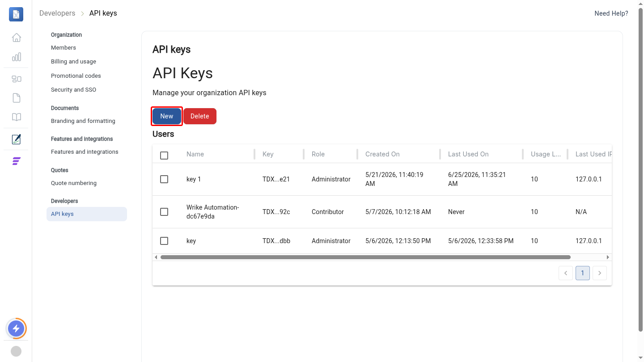Open Security and SSO settings
This screenshot has height=362, width=644.
(x=73, y=90)
